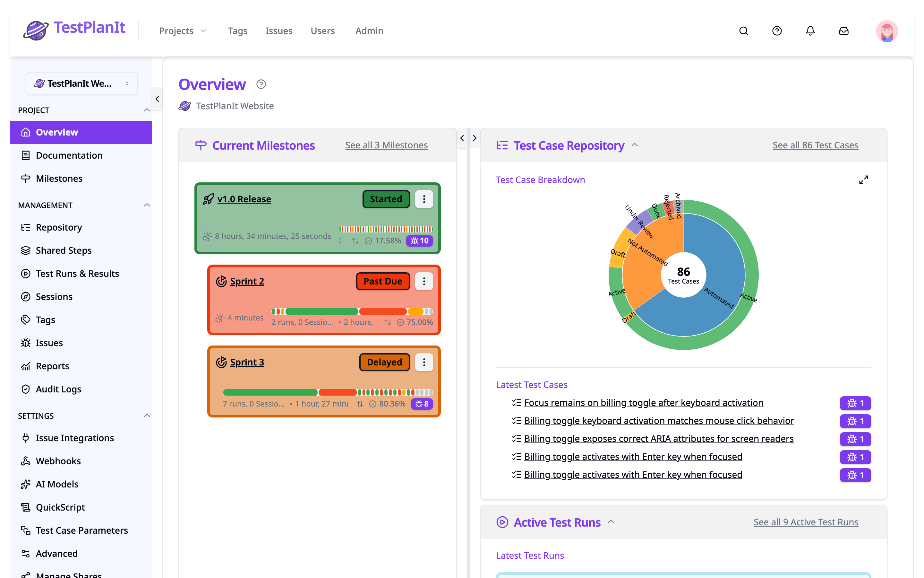Screen dimensions: 924x578
Task: Open the Sprint 3 three-dot menu
Action: coord(424,362)
